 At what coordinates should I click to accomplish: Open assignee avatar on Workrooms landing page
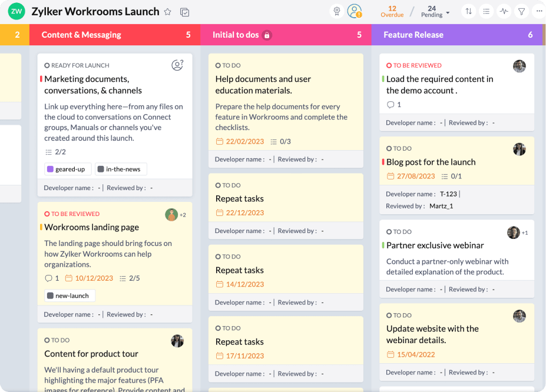coord(171,215)
